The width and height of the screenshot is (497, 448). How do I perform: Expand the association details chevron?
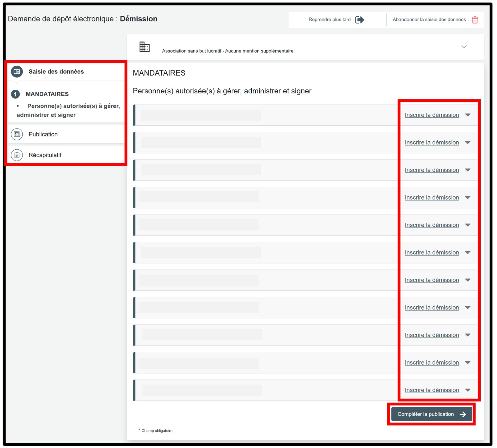click(464, 47)
